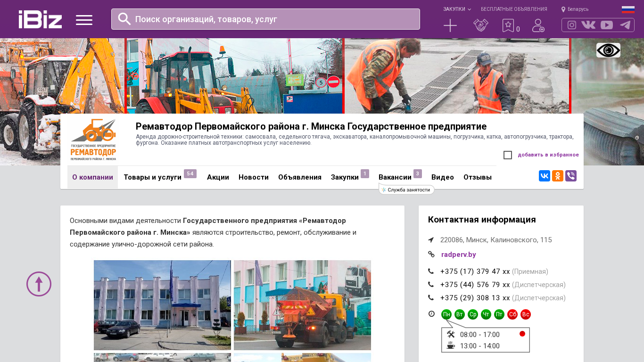The height and width of the screenshot is (362, 644).
Task: Open the Новости tab
Action: click(x=254, y=177)
